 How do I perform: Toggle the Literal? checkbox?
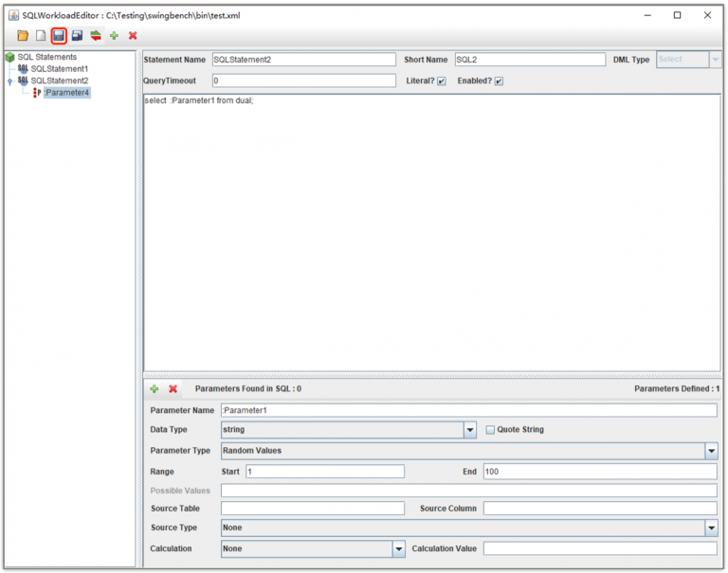click(442, 81)
